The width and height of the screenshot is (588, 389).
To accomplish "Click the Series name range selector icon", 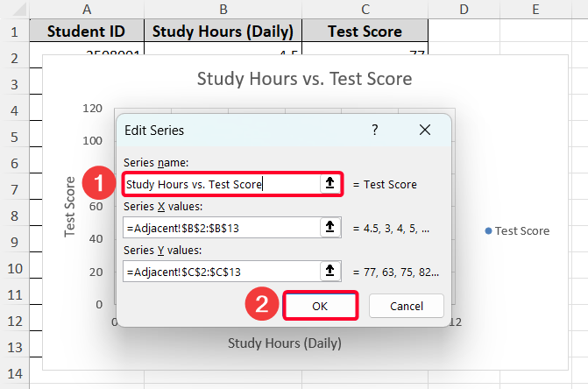I will (329, 183).
